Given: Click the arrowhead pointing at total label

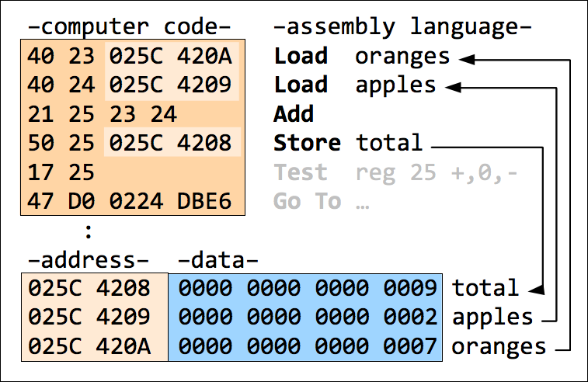Looking at the screenshot, I should [x=537, y=290].
